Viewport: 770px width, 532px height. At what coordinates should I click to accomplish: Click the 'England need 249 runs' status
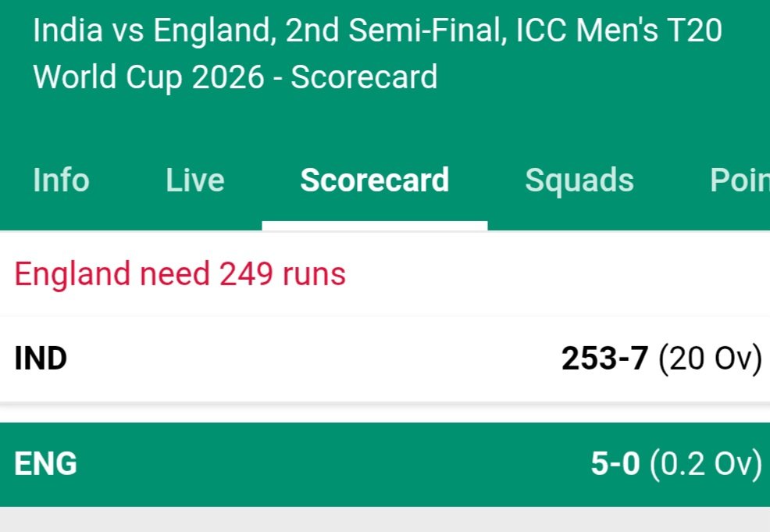tap(180, 274)
